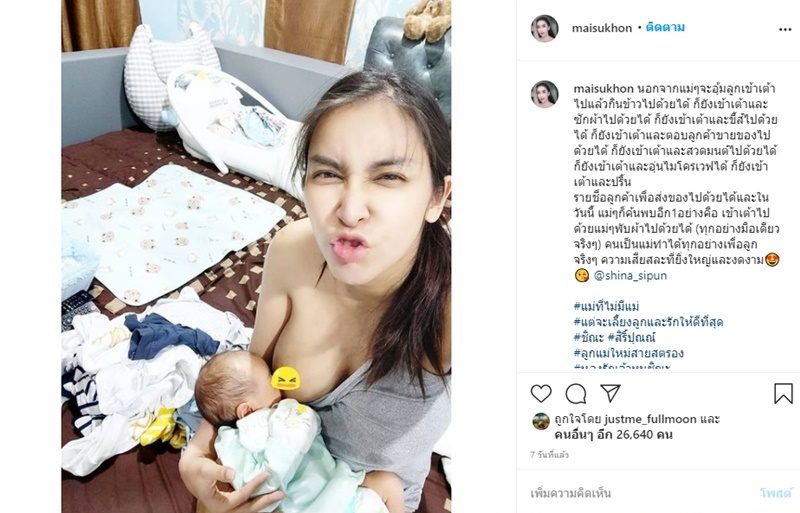Click the avatar beside the caption
This screenshot has width=800, height=513.
(x=544, y=94)
